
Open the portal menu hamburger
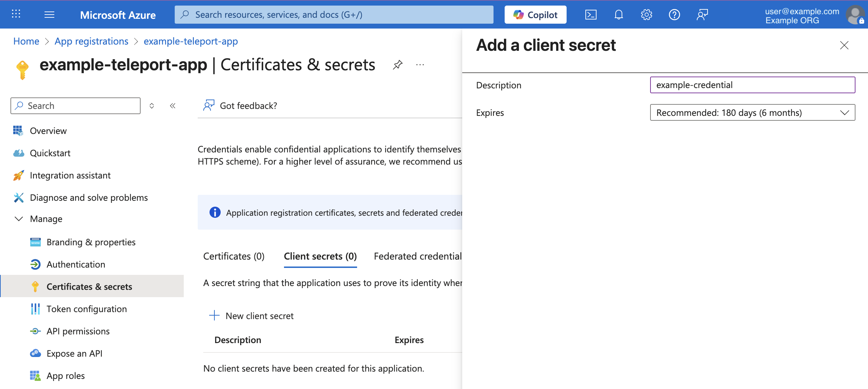50,14
